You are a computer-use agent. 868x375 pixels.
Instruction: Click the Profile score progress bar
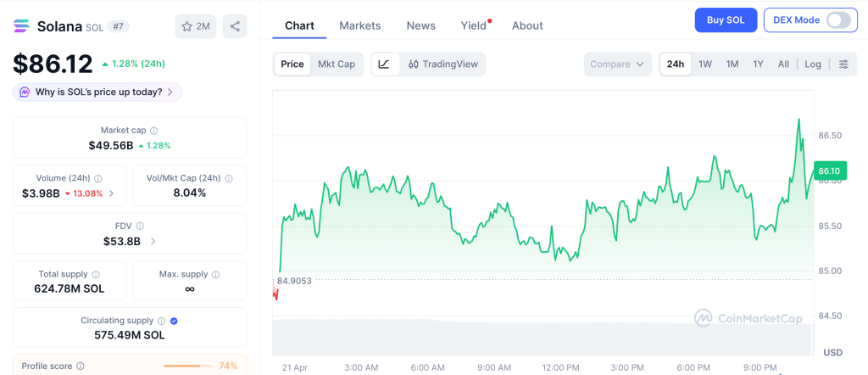pyautogui.click(x=186, y=366)
